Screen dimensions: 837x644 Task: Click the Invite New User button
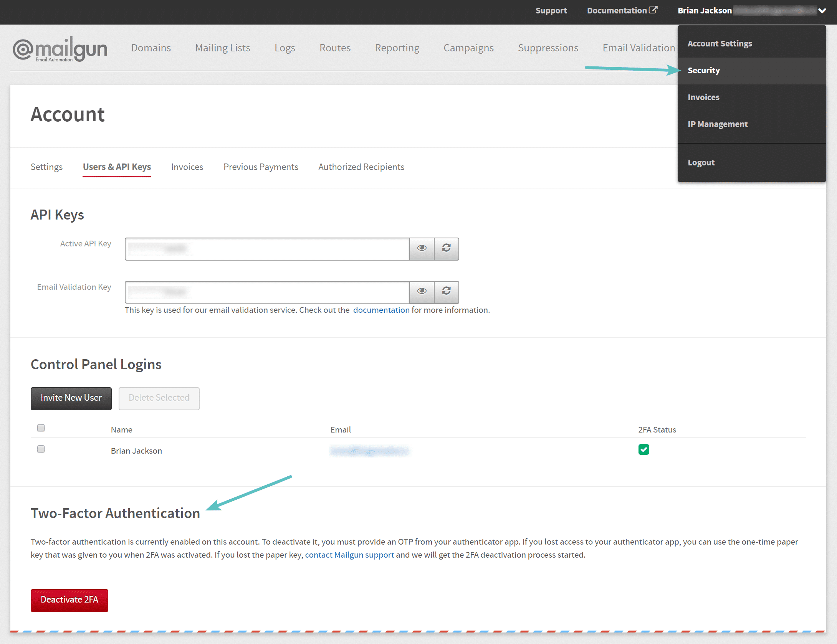click(71, 398)
